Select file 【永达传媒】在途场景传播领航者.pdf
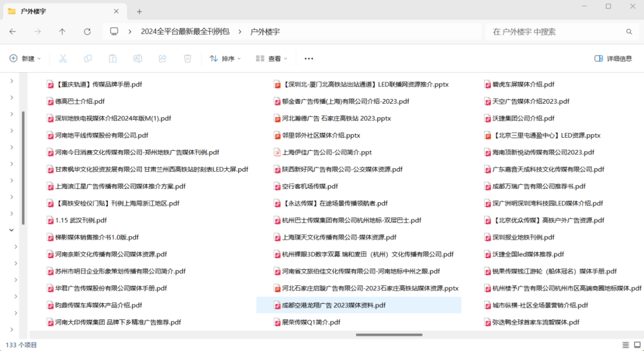Image resolution: width=644 pixels, height=351 pixels. click(x=331, y=203)
